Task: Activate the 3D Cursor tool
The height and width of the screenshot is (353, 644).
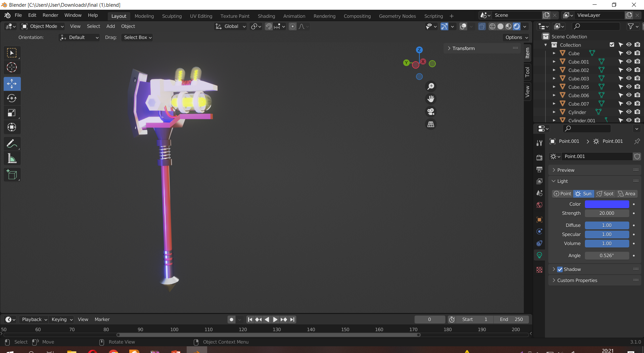Action: 12,68
